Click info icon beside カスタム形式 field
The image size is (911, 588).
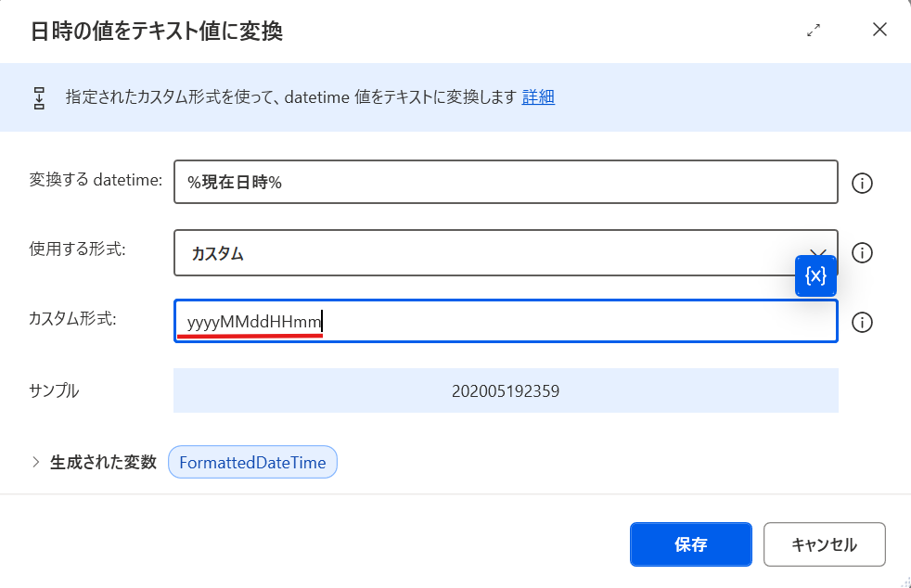pyautogui.click(x=862, y=322)
